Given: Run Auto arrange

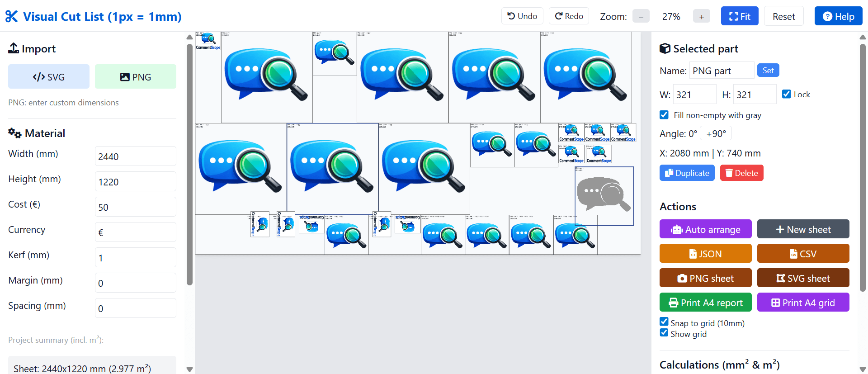Looking at the screenshot, I should click(x=706, y=229).
